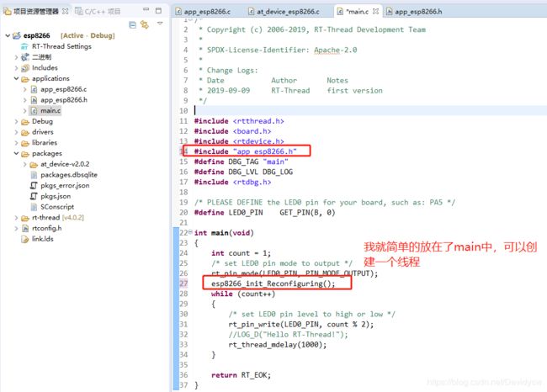The width and height of the screenshot is (547, 392).
Task: Expand main.c in the tree
Action: 24,111
